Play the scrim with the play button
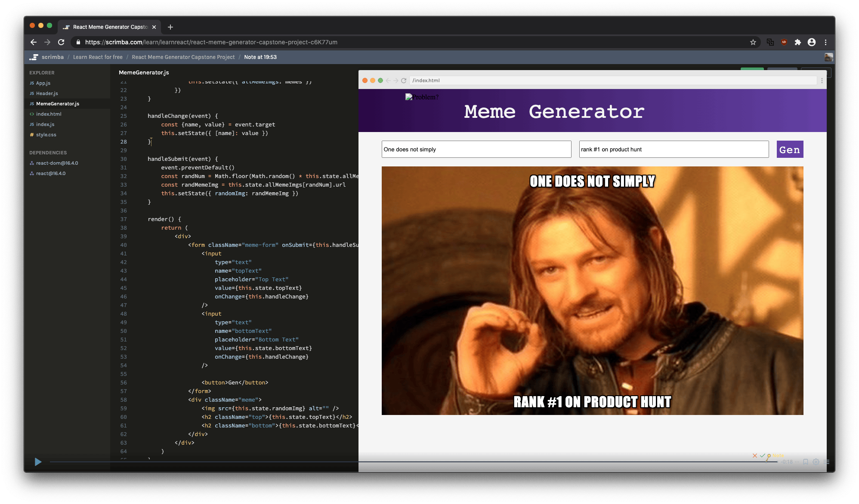859x504 pixels. [x=38, y=462]
